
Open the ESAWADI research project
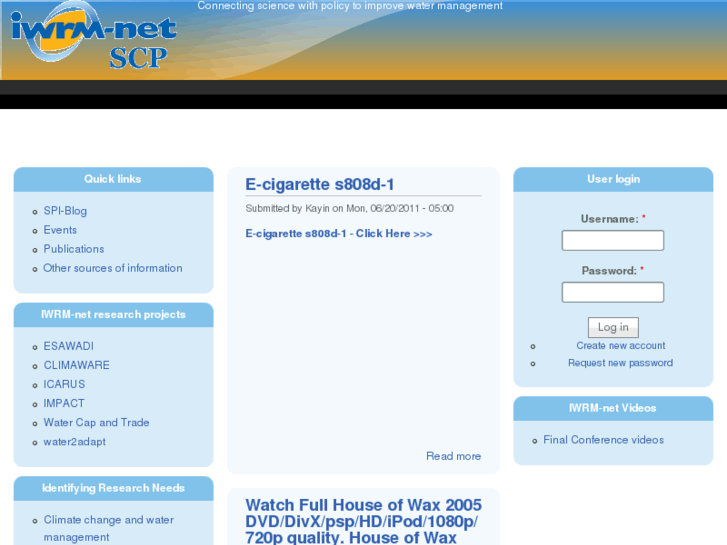[x=69, y=346]
